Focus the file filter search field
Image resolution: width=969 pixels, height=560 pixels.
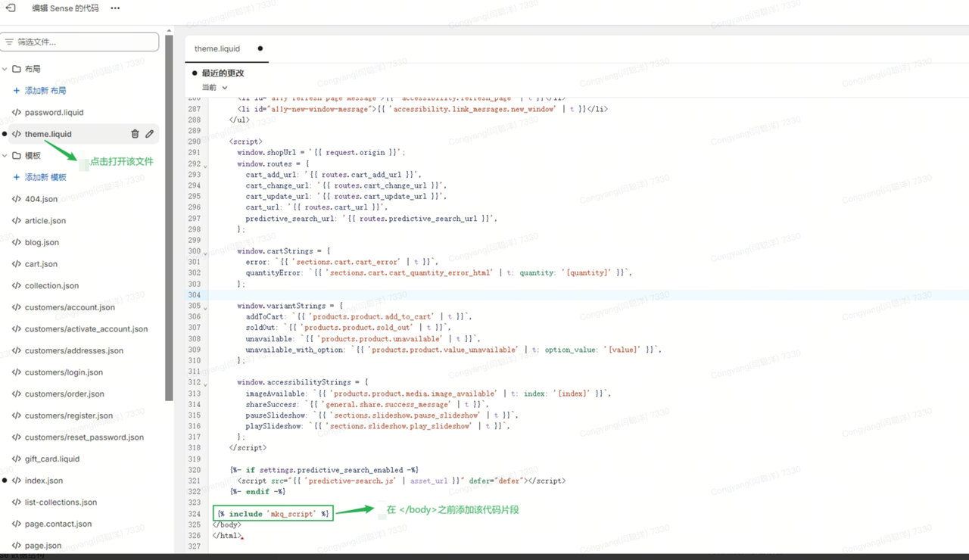80,42
